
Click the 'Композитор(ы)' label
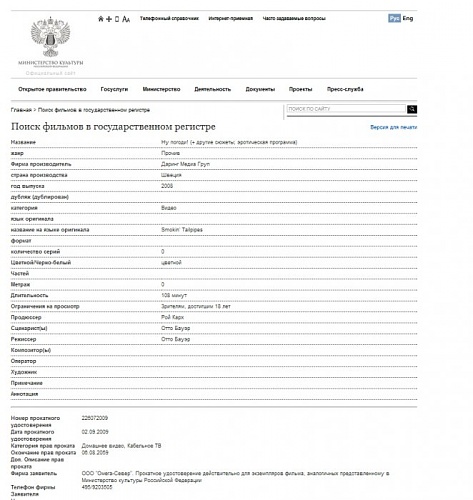click(x=31, y=350)
